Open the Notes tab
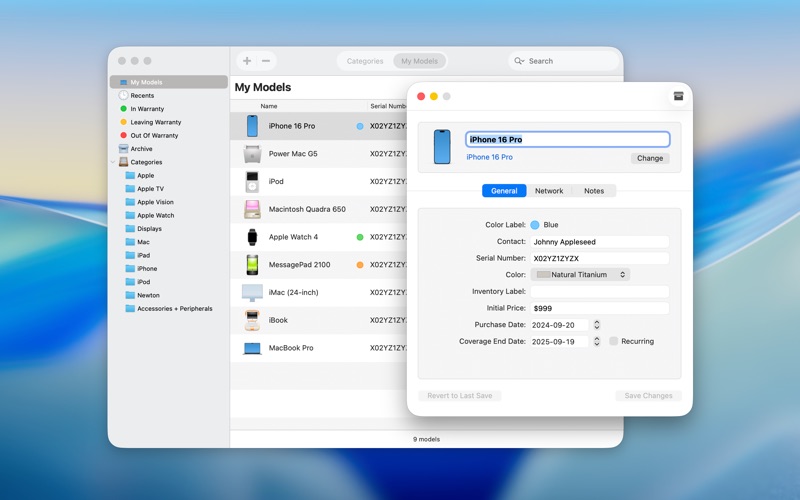 (594, 191)
